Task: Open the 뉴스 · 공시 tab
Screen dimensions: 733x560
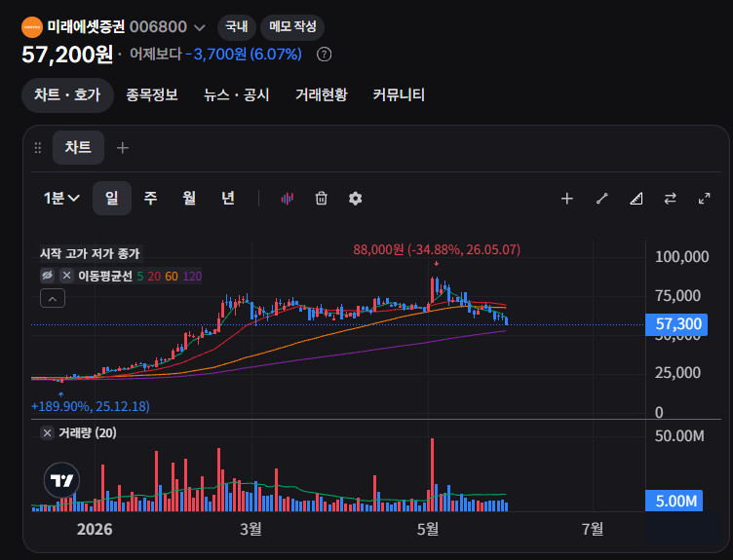Action: (237, 94)
